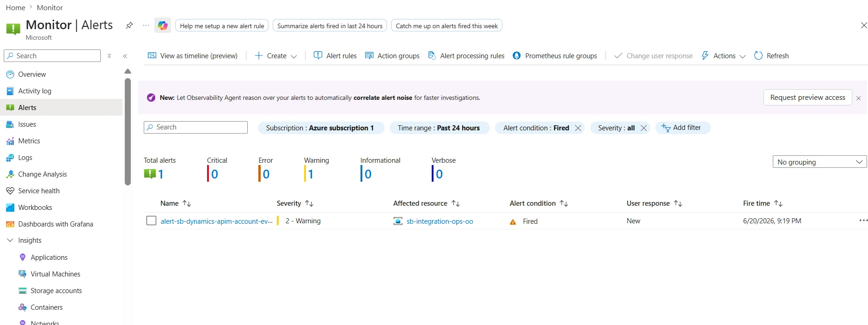Sort alerts by Name column
868x325 pixels.
pos(176,203)
